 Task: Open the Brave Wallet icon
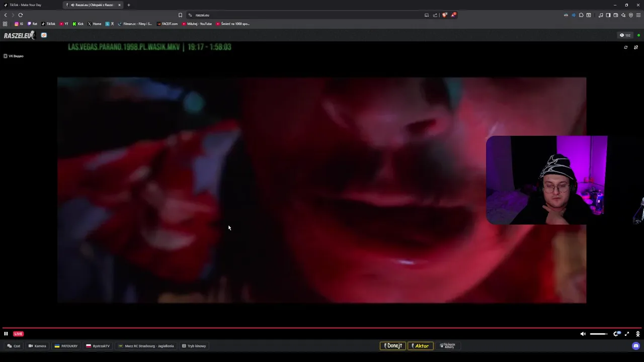pos(616,15)
